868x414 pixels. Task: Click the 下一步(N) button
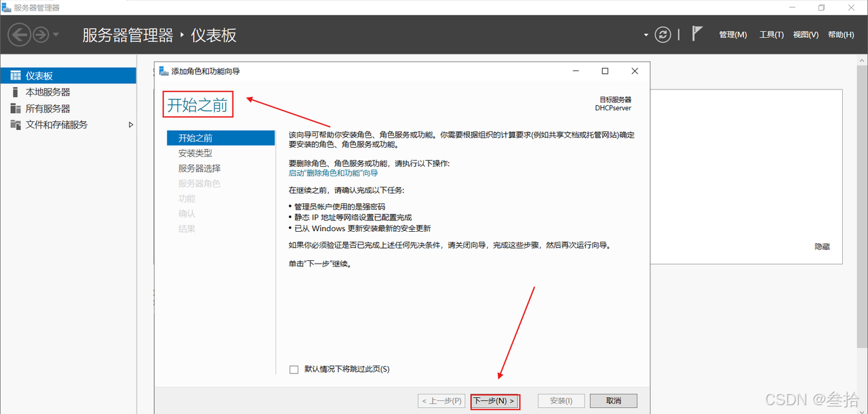coord(495,401)
